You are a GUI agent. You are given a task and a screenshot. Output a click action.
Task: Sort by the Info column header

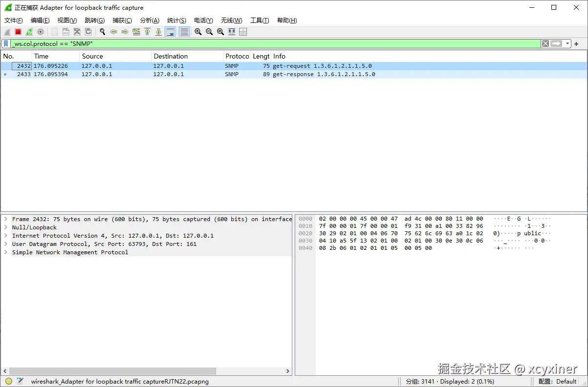point(429,56)
